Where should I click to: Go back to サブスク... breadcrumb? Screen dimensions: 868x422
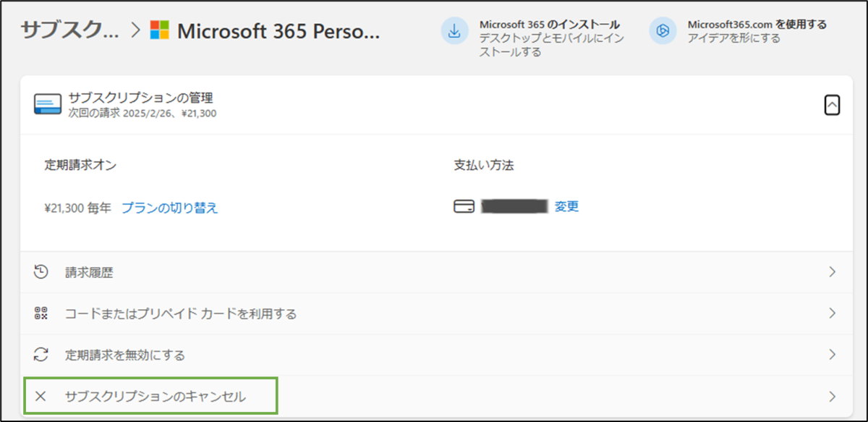(70, 30)
